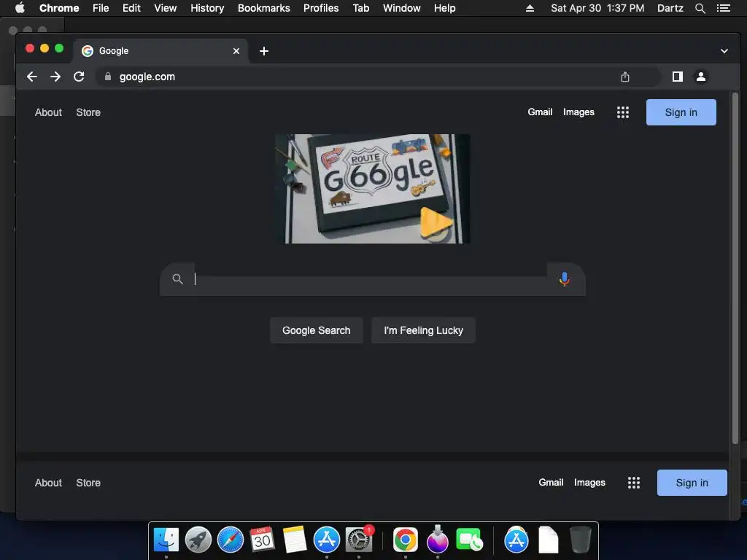The height and width of the screenshot is (560, 747).
Task: Open Safari from the Dock
Action: (x=231, y=540)
